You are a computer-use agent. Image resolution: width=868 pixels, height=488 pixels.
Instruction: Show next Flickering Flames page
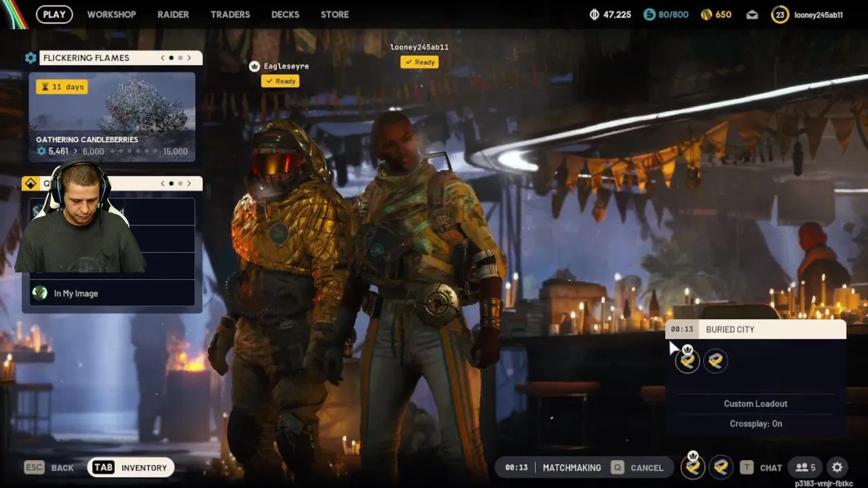point(189,58)
